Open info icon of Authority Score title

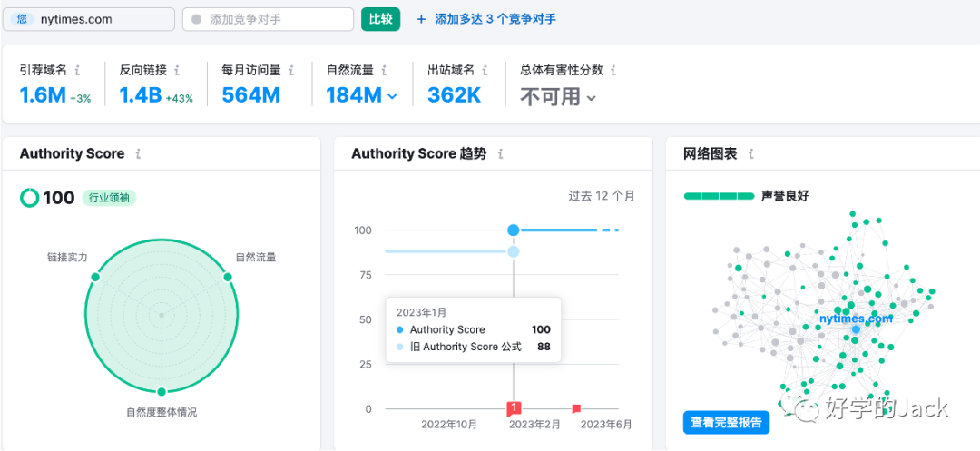point(138,154)
